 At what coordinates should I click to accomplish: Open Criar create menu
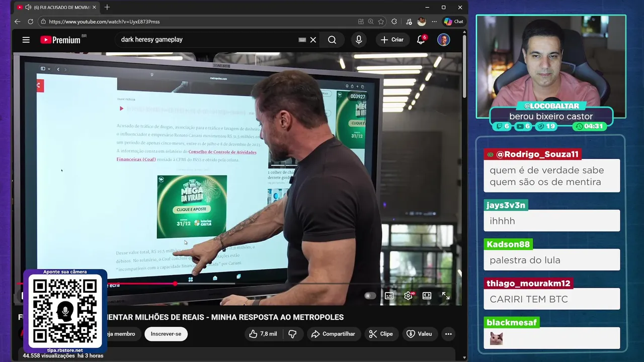pos(392,40)
